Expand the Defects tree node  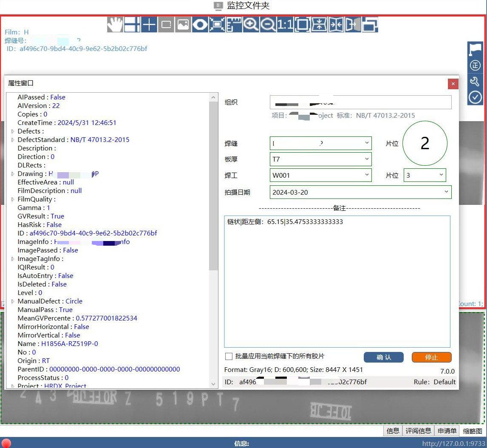click(x=13, y=131)
